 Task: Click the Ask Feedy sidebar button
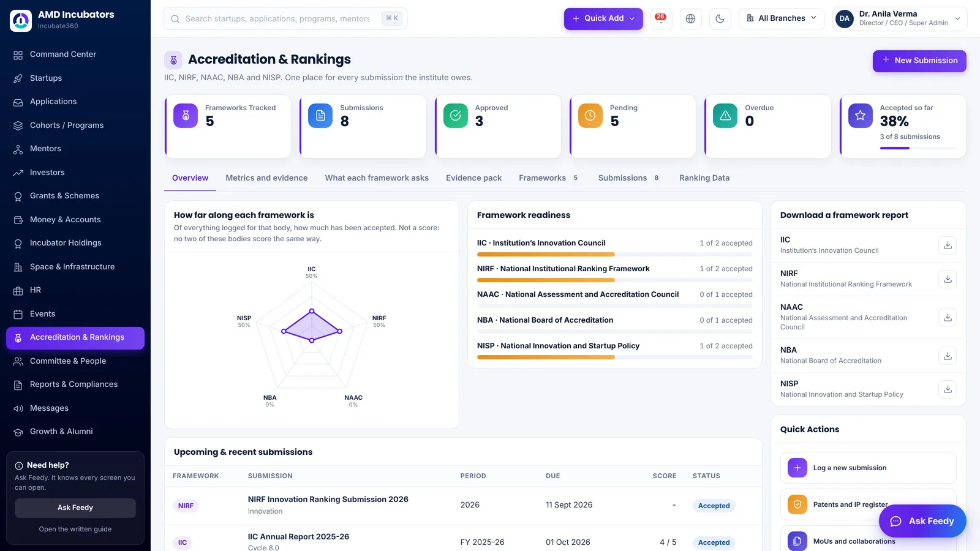pos(75,508)
